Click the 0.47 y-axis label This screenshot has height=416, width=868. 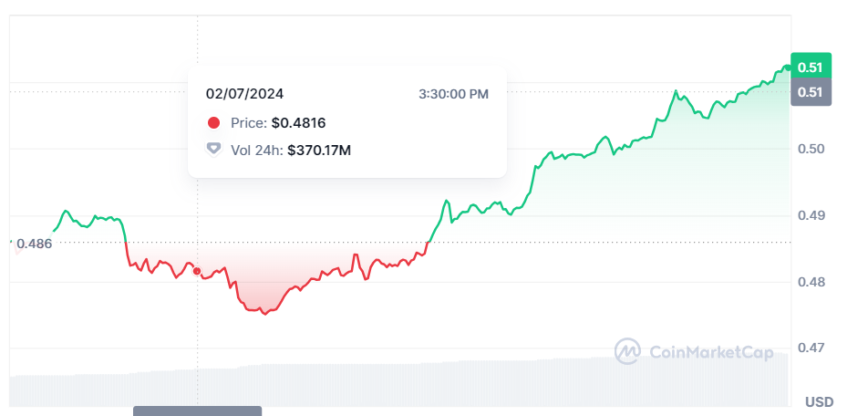tap(811, 348)
